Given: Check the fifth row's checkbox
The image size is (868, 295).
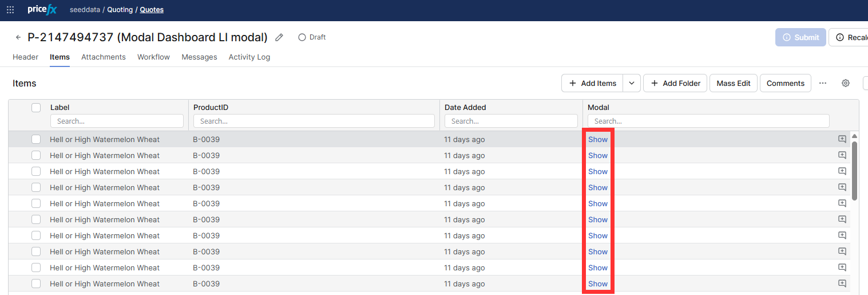Looking at the screenshot, I should point(36,203).
